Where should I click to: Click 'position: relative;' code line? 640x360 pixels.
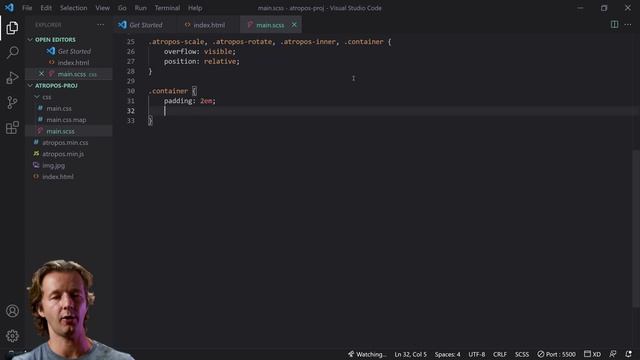pos(202,61)
